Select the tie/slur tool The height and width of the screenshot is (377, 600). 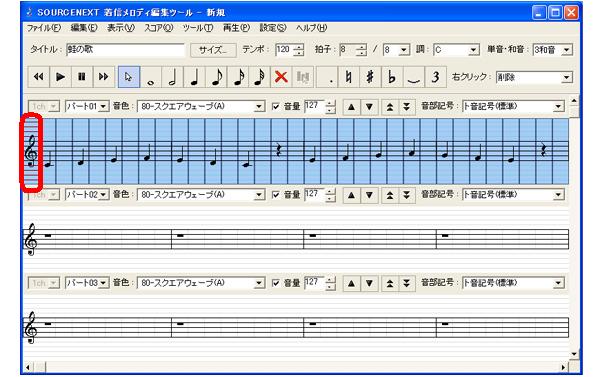pyautogui.click(x=413, y=77)
